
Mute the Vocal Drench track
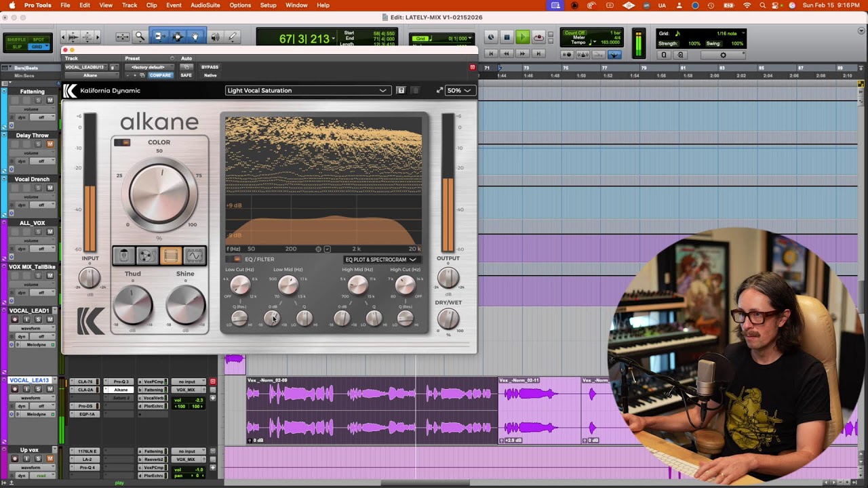coord(50,188)
